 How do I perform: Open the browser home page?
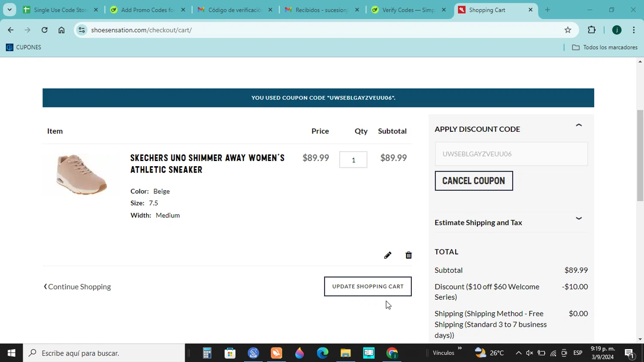61,30
